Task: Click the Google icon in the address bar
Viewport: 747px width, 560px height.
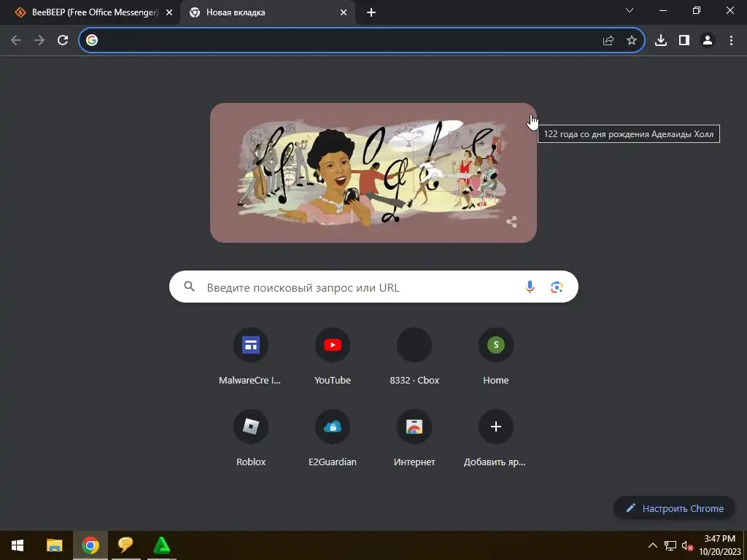Action: pyautogui.click(x=92, y=41)
